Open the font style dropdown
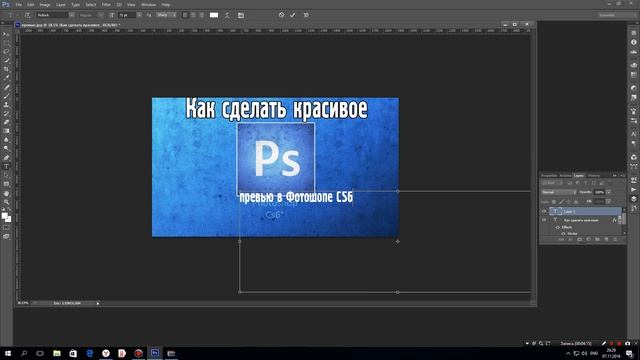 tap(100, 15)
